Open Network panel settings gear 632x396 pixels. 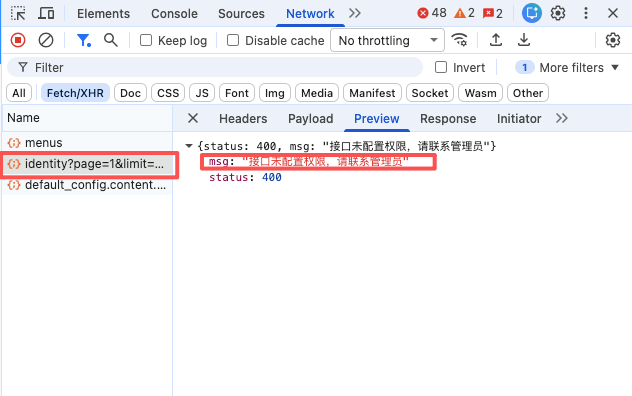point(613,40)
